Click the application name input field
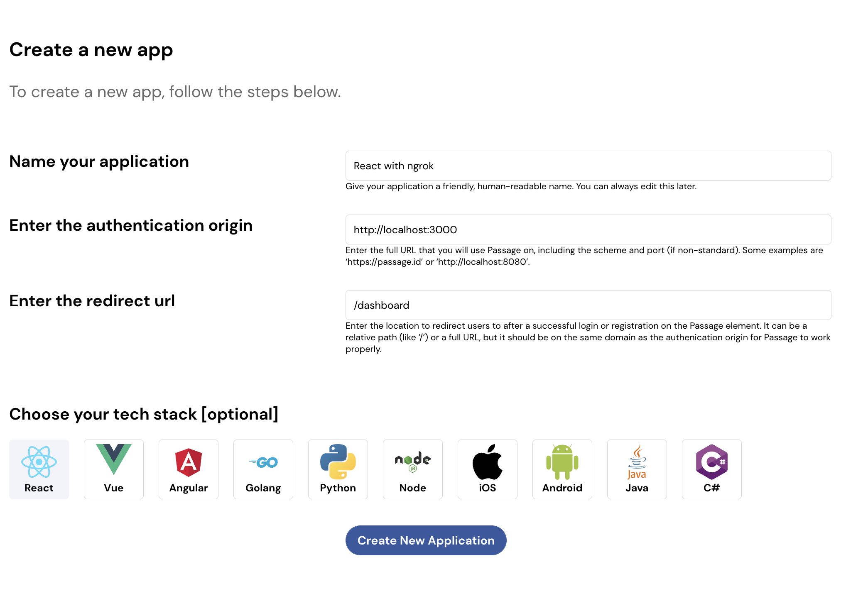868x591 pixels. [588, 166]
